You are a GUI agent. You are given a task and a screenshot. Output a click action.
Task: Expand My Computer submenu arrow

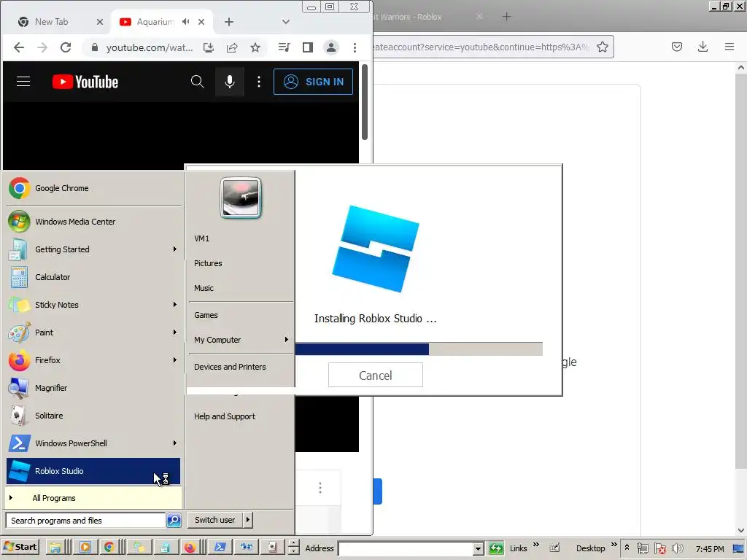click(x=286, y=340)
